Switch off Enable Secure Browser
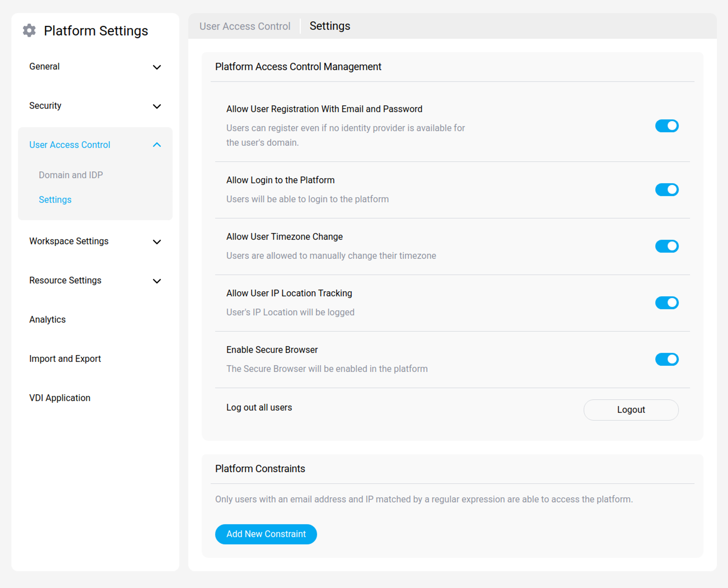The image size is (728, 588). click(666, 359)
